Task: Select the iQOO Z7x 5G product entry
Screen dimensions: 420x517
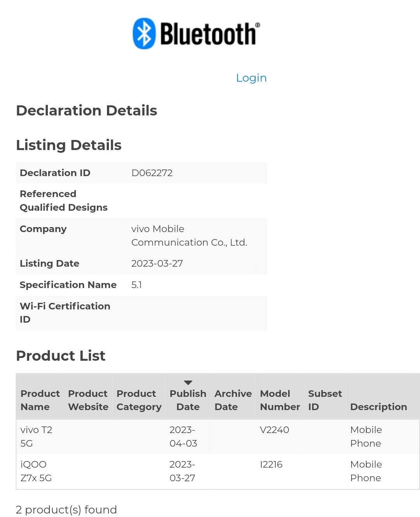Action: [x=36, y=471]
